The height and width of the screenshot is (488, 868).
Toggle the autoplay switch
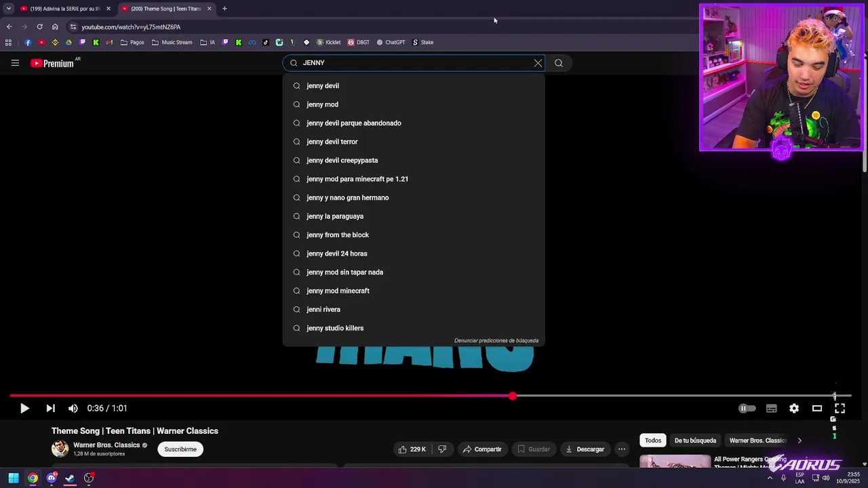(x=747, y=408)
